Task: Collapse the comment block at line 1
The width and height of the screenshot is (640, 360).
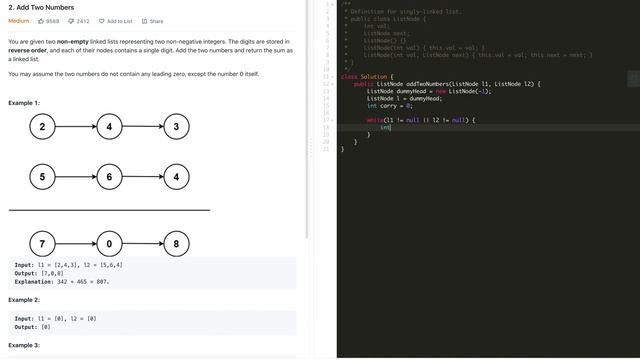Action: click(x=332, y=4)
